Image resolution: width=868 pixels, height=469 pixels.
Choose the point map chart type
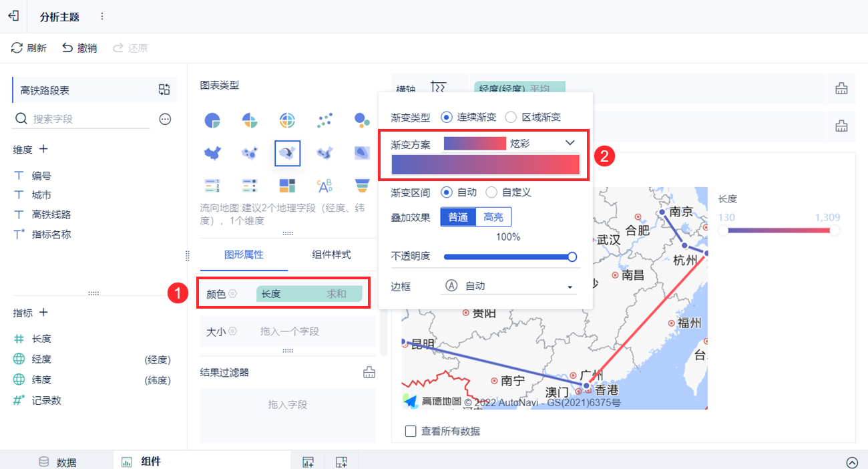point(250,153)
